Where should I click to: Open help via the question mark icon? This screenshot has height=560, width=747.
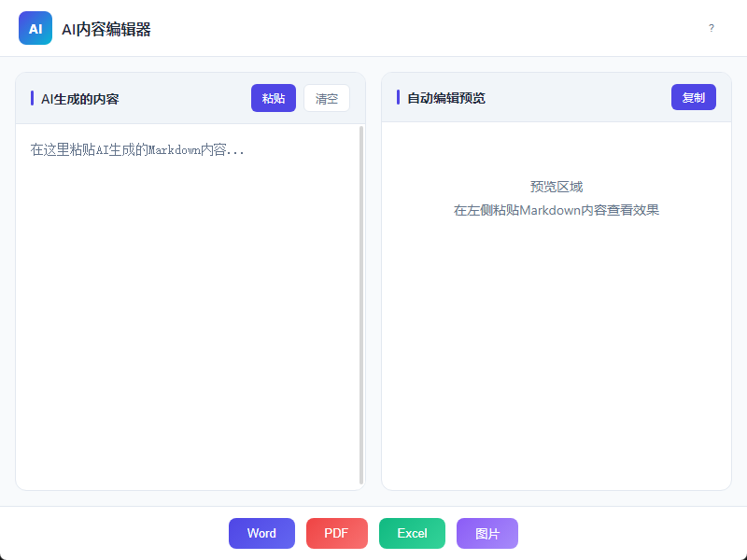point(711,28)
